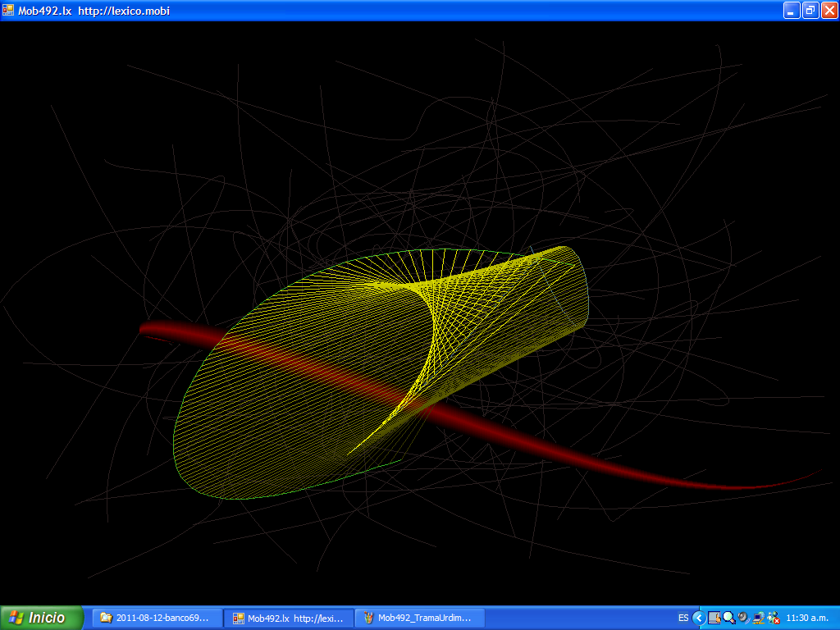The image size is (840, 630).
Task: Click the green outline at the ellipse's top edge
Action: click(x=427, y=249)
